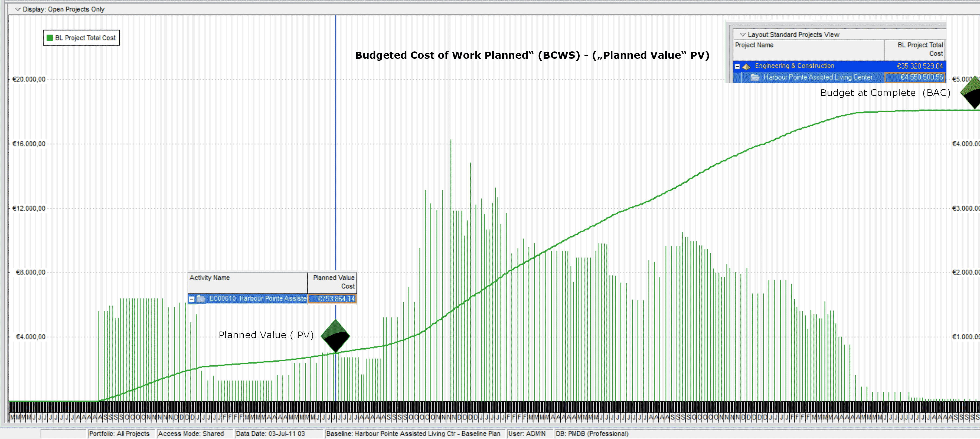Click the EC00610 activity row folder icon

(x=201, y=299)
